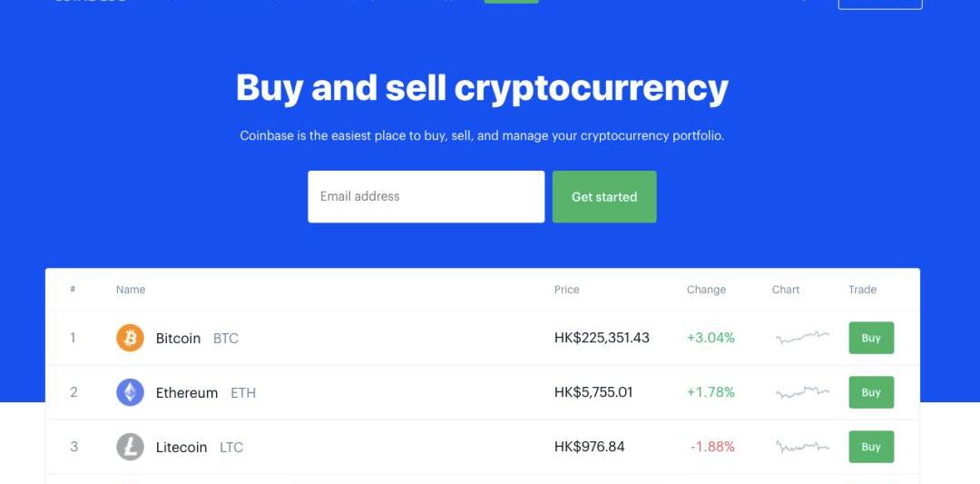This screenshot has width=980, height=484.
Task: Click the Name column header
Action: 131,290
